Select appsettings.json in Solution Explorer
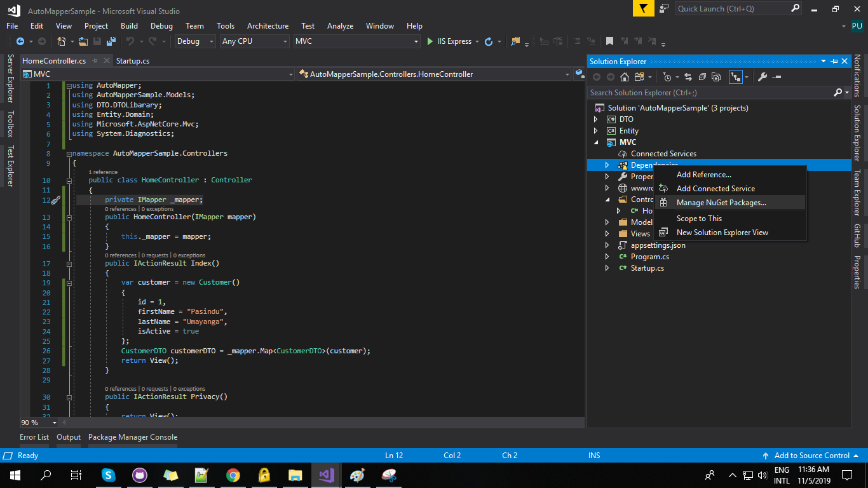The height and width of the screenshot is (488, 868). 658,245
